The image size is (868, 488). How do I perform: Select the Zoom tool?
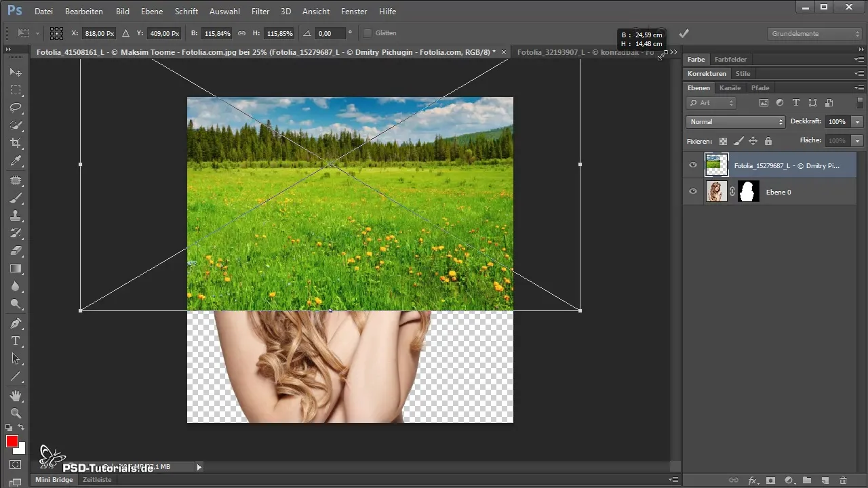tap(16, 413)
